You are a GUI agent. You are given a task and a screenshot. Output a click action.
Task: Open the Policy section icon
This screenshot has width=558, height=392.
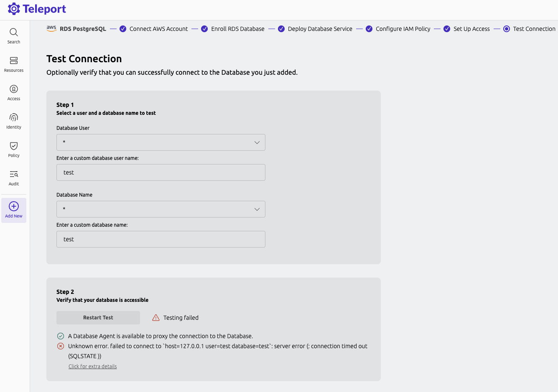click(13, 146)
